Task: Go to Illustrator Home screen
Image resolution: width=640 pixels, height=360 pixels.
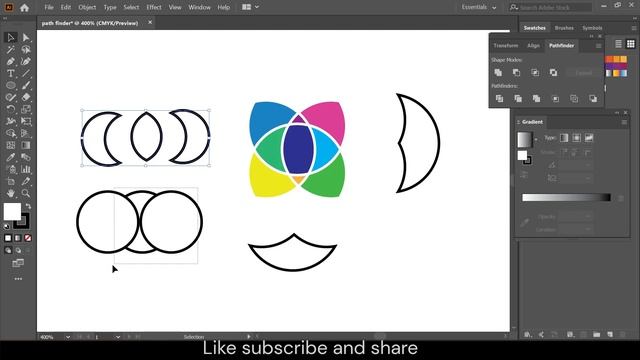Action: coord(24,7)
